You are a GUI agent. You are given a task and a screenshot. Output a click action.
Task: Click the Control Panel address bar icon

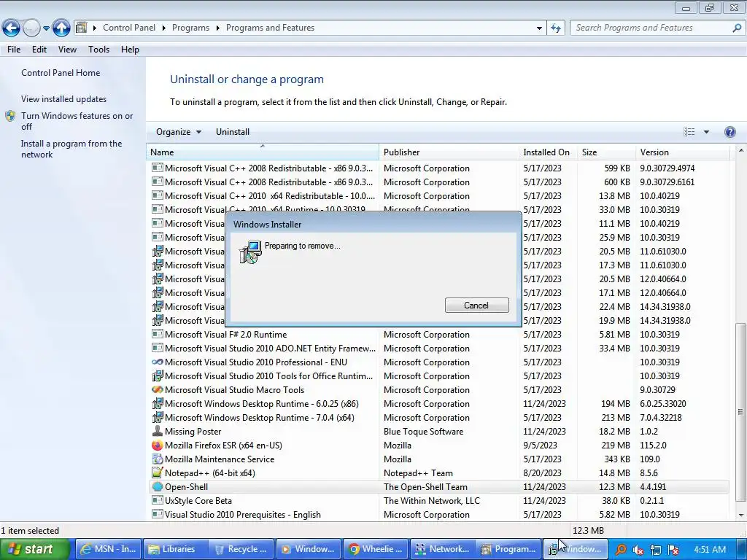click(x=82, y=28)
